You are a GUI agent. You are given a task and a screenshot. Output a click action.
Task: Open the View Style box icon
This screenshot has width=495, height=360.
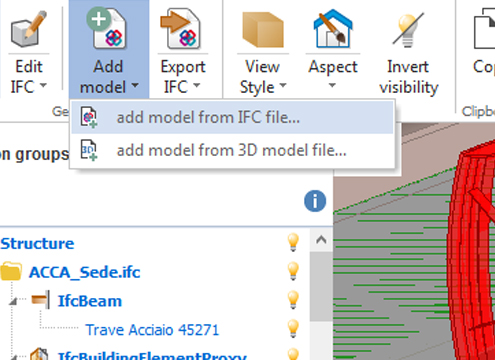point(263,30)
